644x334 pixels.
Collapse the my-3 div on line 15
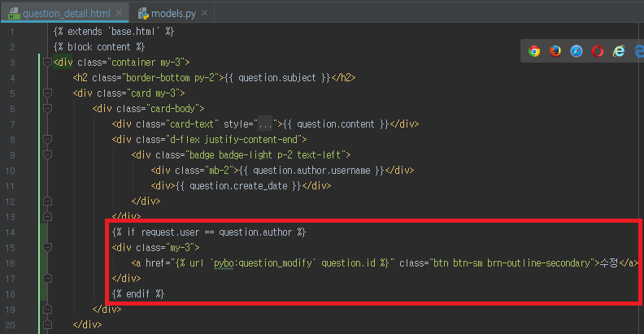[47, 247]
